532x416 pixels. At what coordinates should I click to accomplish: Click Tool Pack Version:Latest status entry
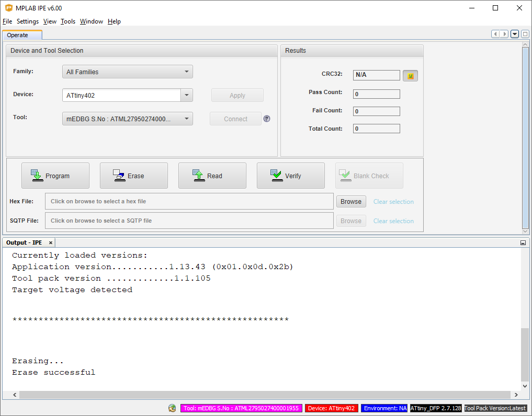point(495,408)
